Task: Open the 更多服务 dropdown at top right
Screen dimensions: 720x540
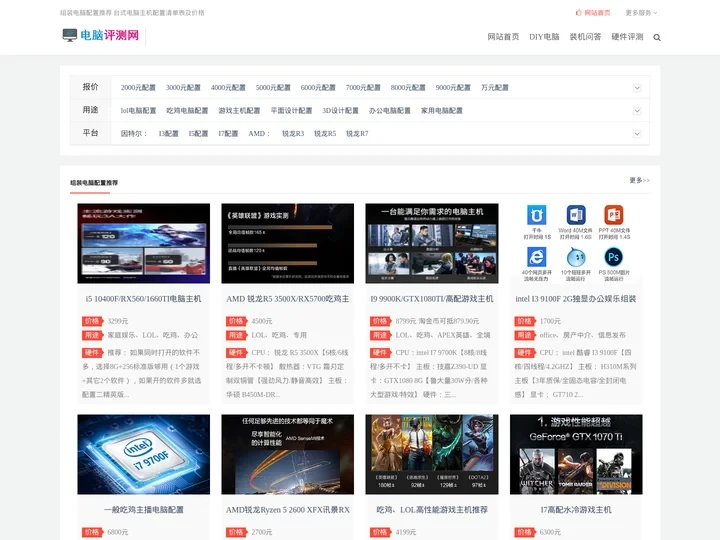Action: (641, 13)
